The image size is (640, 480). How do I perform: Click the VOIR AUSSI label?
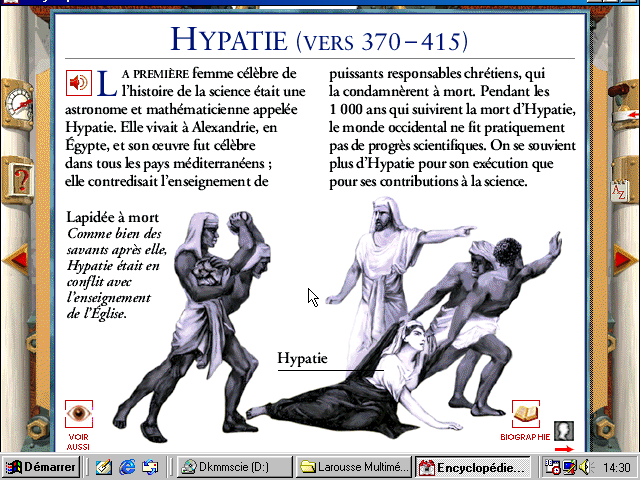point(78,442)
